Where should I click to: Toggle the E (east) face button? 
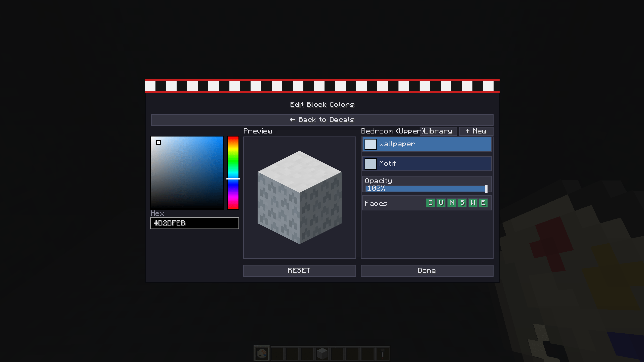(x=483, y=203)
